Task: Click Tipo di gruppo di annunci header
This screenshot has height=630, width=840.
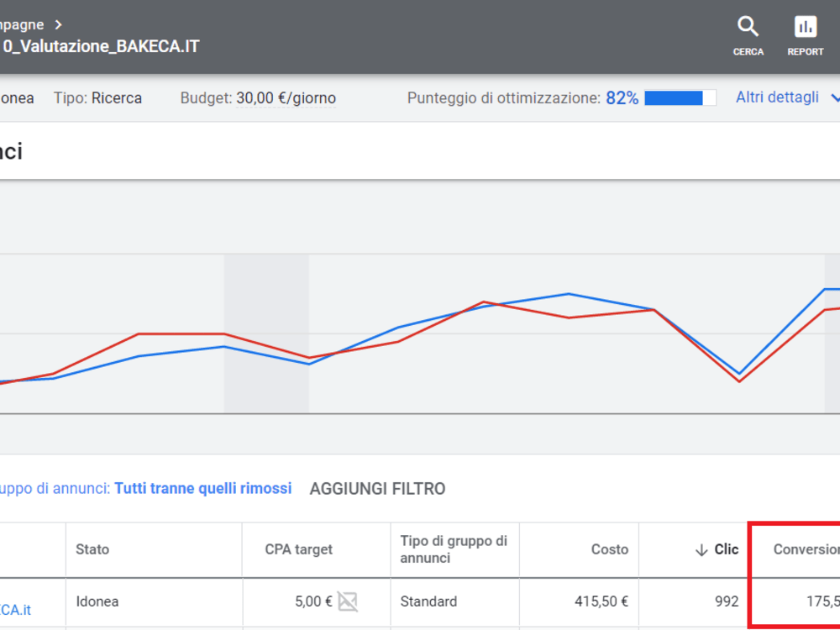Action: [454, 549]
